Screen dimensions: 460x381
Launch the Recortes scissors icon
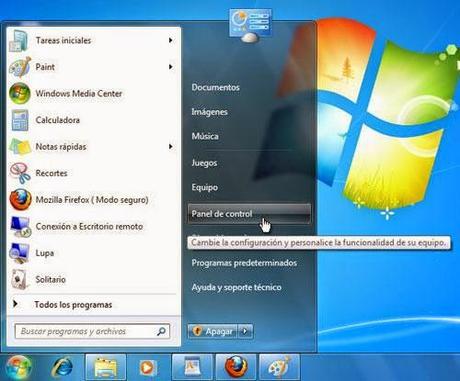(x=20, y=173)
